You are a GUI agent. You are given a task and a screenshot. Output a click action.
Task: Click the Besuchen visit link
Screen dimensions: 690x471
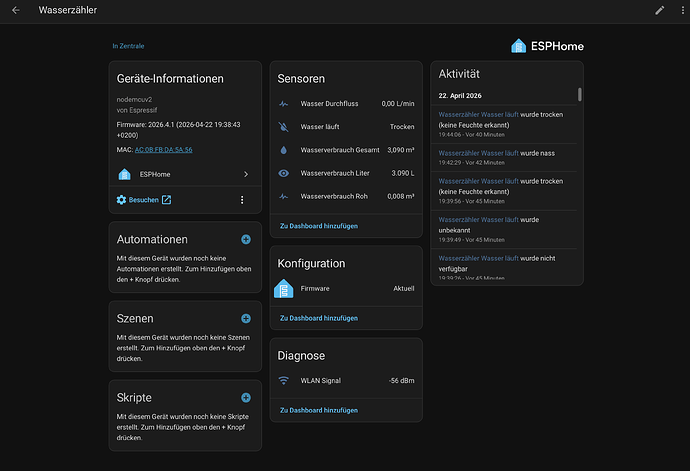pos(143,200)
